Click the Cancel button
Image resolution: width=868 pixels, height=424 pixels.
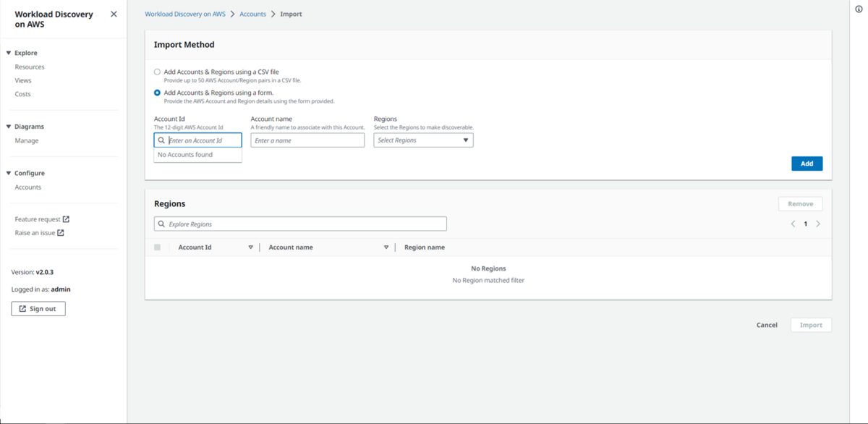(x=767, y=325)
